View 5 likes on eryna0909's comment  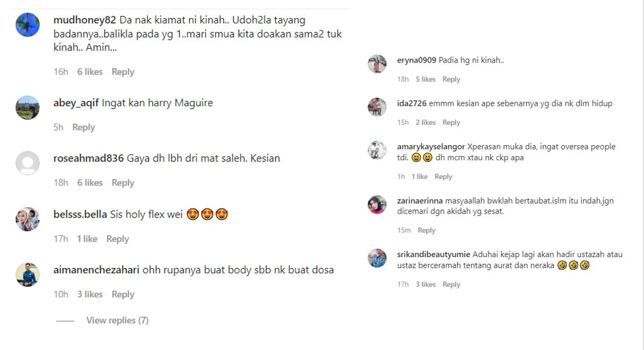pyautogui.click(x=425, y=80)
